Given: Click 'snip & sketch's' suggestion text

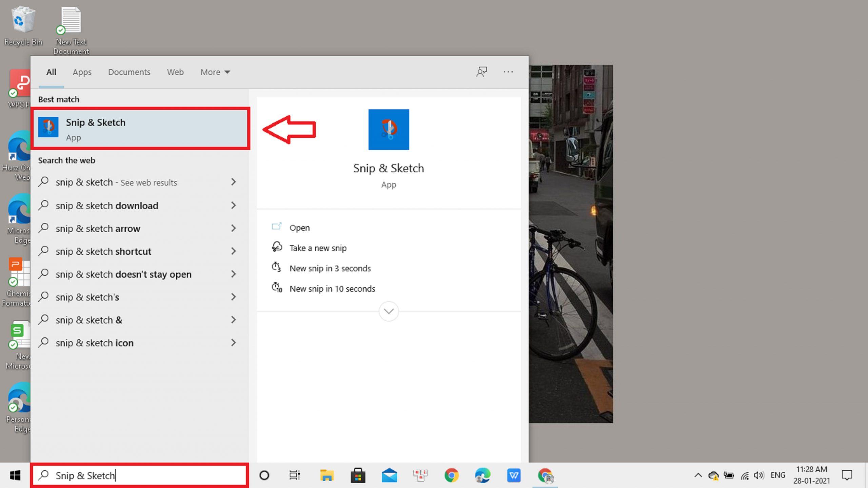Looking at the screenshot, I should point(87,297).
